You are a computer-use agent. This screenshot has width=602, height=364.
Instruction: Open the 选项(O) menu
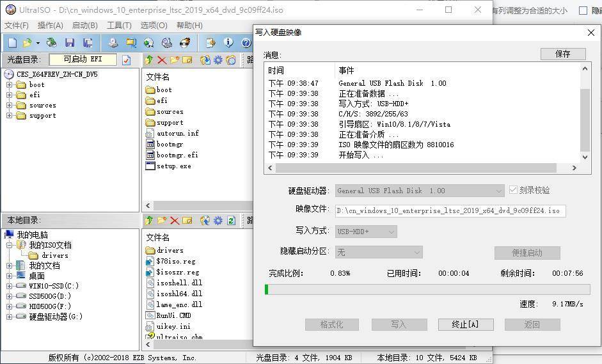click(x=154, y=26)
